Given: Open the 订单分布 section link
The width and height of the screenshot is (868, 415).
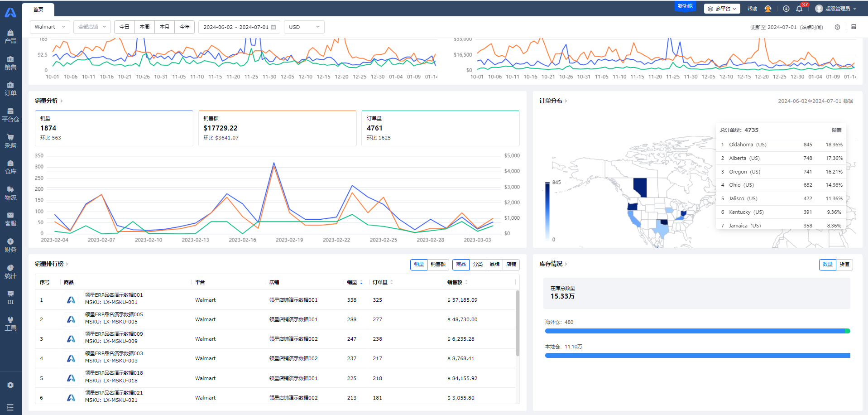Looking at the screenshot, I should click(553, 101).
